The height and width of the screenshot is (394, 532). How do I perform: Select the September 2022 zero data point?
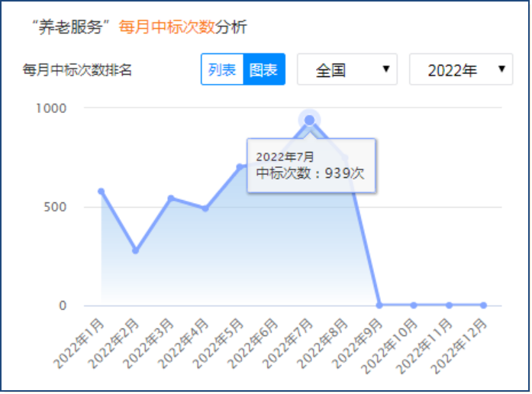[x=379, y=305]
